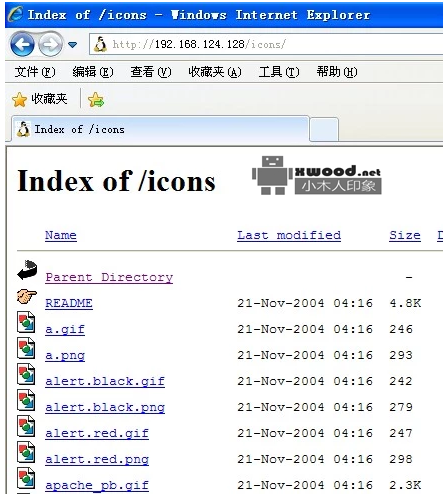This screenshot has height=503, width=445.
Task: Click the alert.black.gif size value 242
Action: tap(401, 381)
